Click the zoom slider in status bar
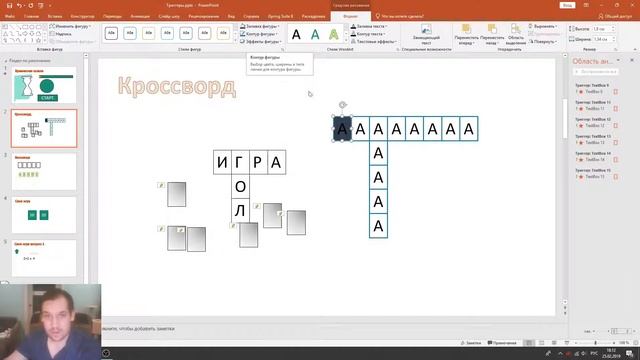This screenshot has height=360, width=640. [596, 343]
